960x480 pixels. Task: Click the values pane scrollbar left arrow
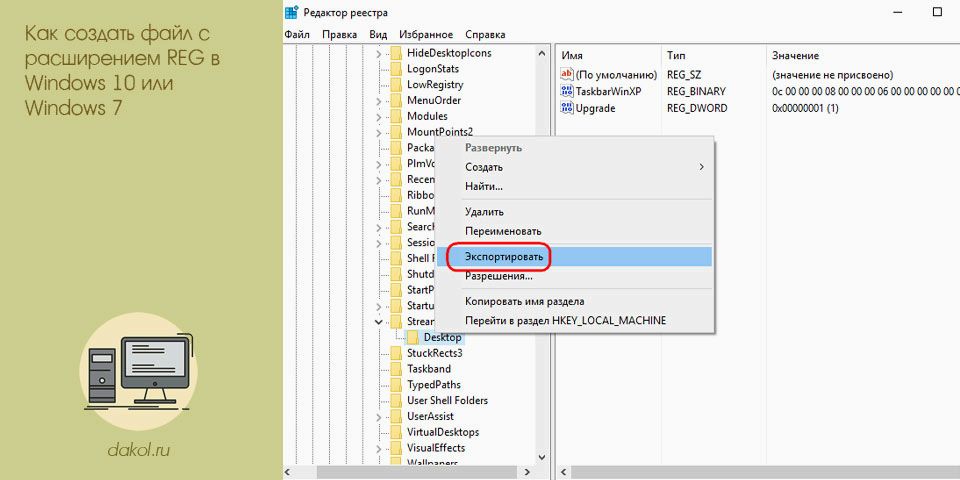click(x=562, y=472)
